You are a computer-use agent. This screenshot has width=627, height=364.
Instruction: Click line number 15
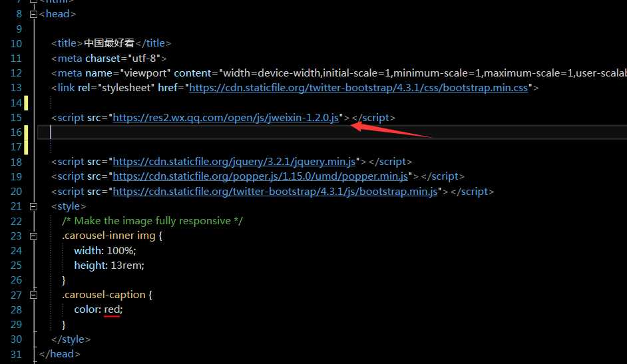coord(16,118)
